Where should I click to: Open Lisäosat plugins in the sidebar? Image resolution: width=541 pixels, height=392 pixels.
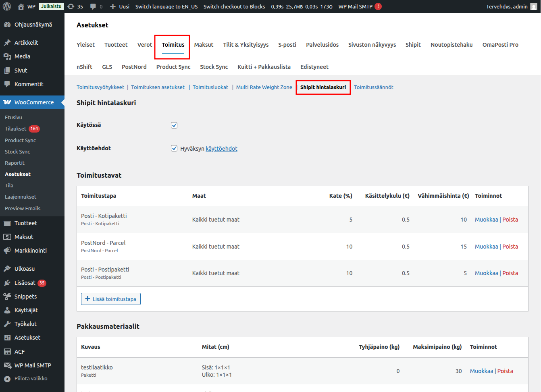(x=25, y=283)
